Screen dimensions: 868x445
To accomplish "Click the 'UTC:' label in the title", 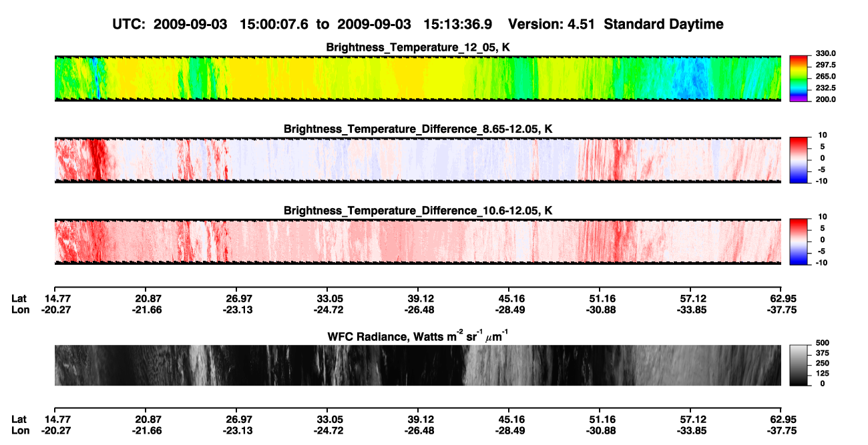I will tap(129, 25).
